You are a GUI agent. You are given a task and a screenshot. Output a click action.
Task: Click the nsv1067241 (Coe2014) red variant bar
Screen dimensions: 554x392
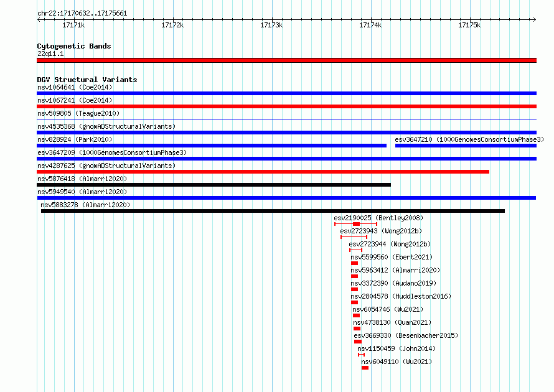[286, 106]
